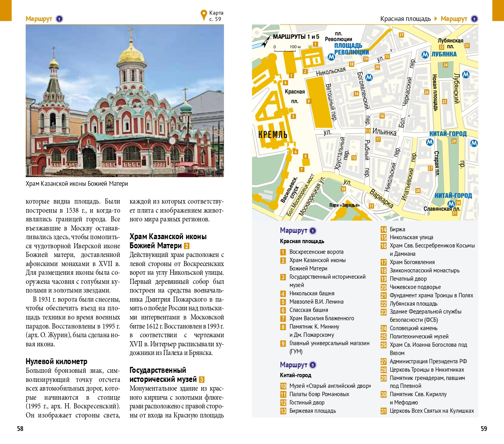
Task: Open the Мавзолей В.И. Ленина legend entry
Action: [316, 302]
